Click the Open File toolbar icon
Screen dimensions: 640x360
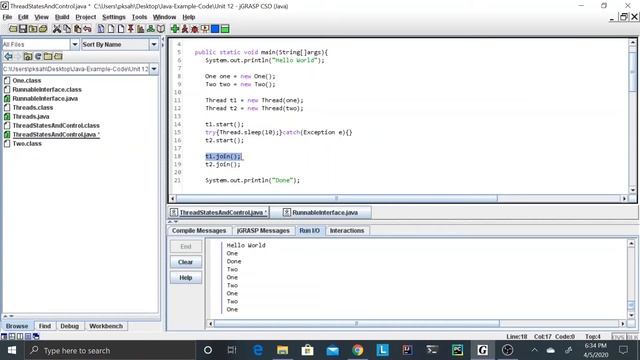tap(13, 29)
